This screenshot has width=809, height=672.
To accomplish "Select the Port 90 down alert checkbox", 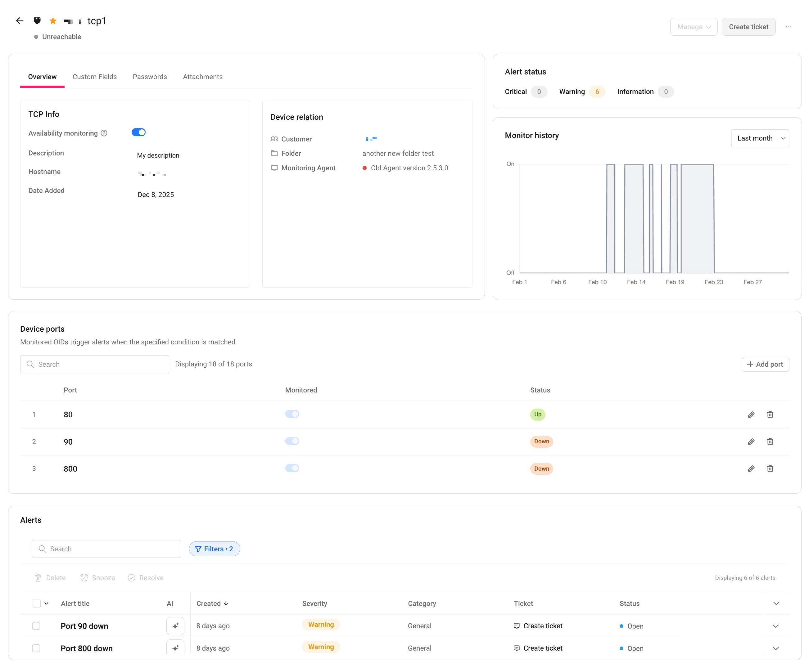I will pos(36,626).
